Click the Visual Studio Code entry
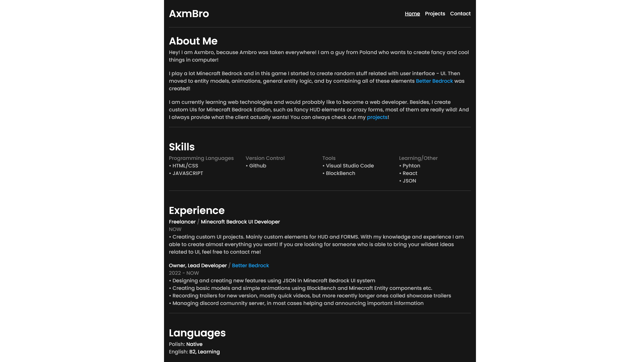Image resolution: width=644 pixels, height=362 pixels. 348,166
